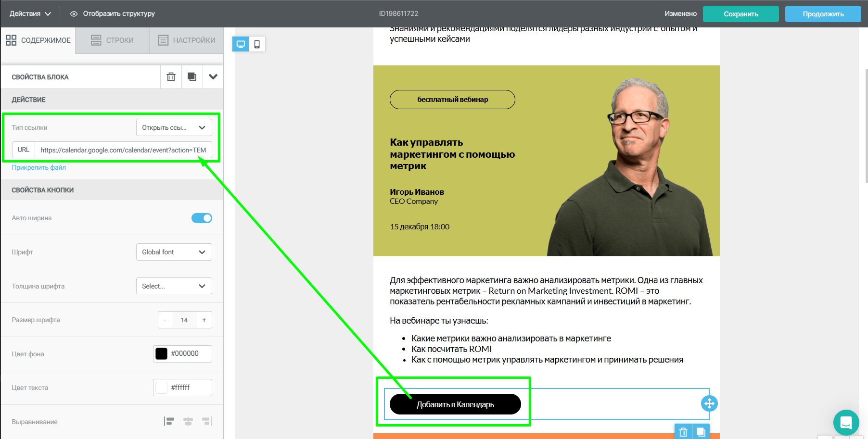
Task: Open the Тип ссылки dropdown
Action: click(x=174, y=127)
